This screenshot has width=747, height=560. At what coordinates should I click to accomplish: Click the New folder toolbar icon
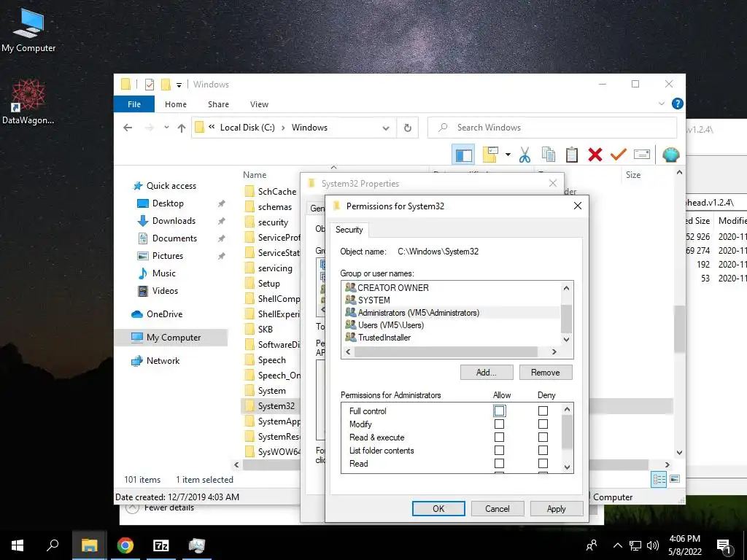(490, 155)
